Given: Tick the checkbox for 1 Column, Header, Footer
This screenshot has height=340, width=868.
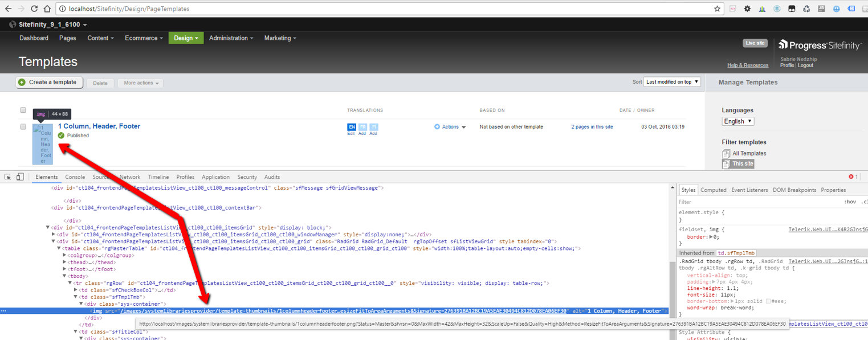Looking at the screenshot, I should [x=23, y=127].
